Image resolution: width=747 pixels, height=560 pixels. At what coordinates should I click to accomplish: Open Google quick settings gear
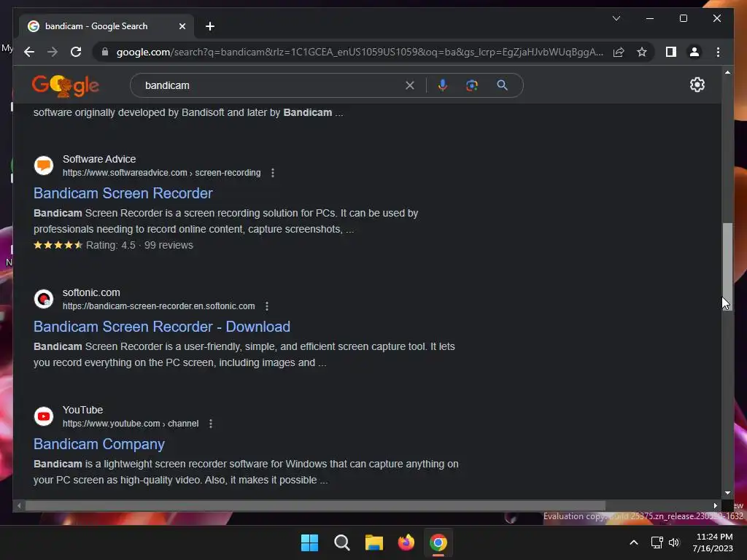tap(697, 85)
